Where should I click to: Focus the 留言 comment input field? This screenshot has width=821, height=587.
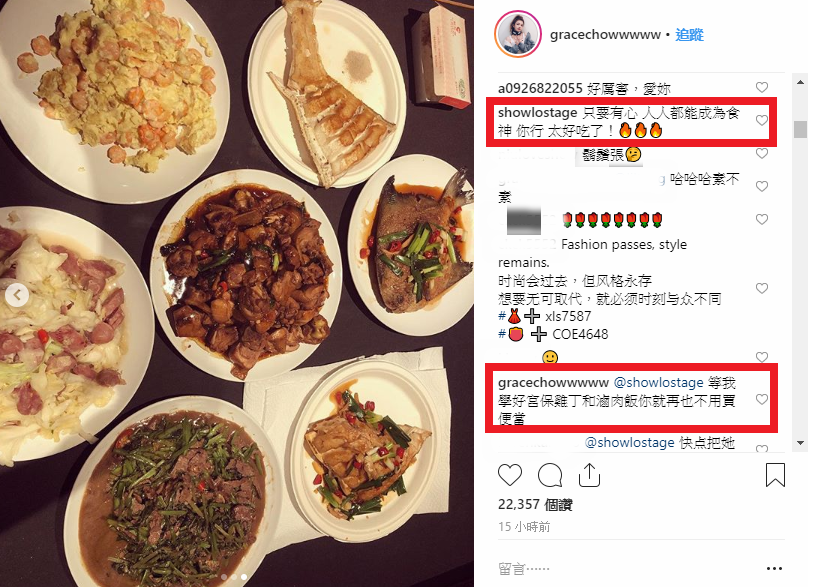pos(628,569)
